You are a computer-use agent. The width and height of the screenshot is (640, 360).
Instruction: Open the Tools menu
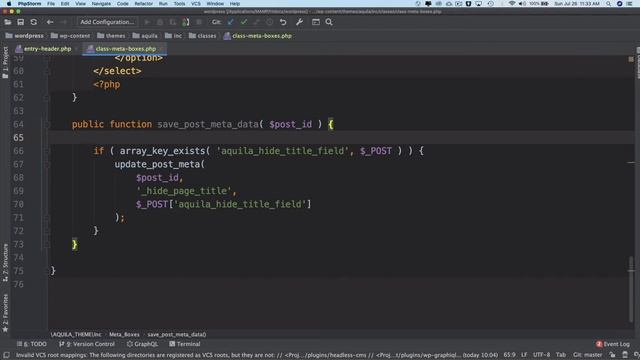point(179,4)
